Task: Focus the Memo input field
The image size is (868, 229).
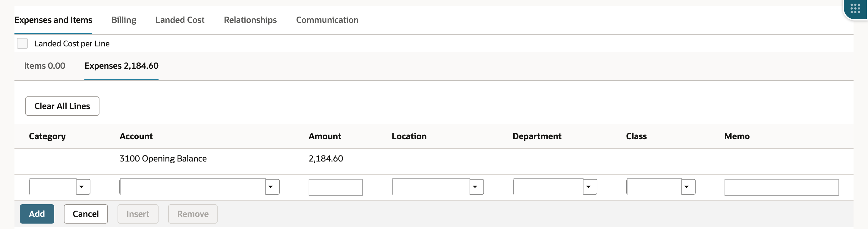Action: coord(782,187)
